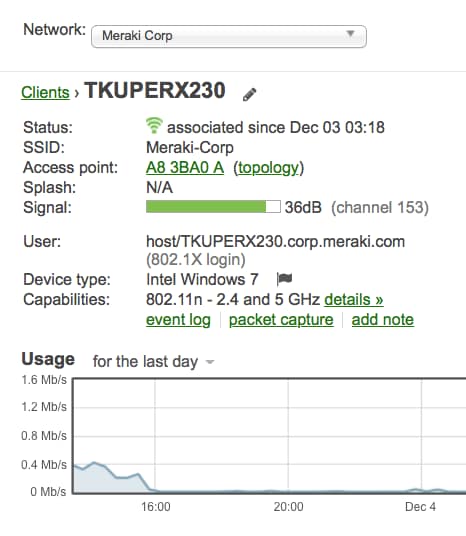Go back to the Clients list
Image resolution: width=466 pixels, height=536 pixels.
(45, 92)
